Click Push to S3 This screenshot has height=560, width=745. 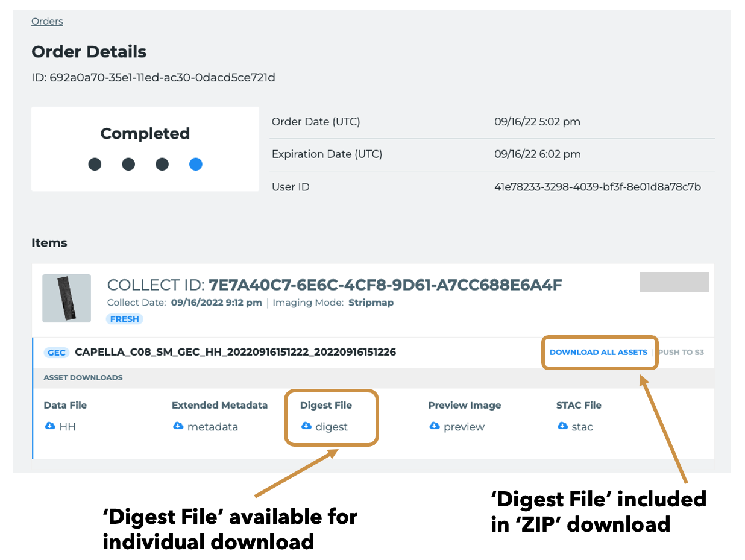click(x=681, y=352)
